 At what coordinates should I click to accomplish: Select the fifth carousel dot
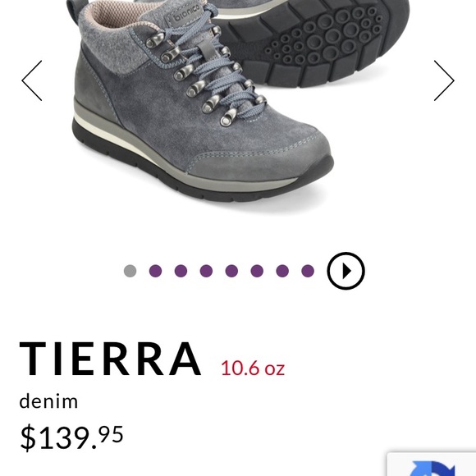tap(231, 271)
